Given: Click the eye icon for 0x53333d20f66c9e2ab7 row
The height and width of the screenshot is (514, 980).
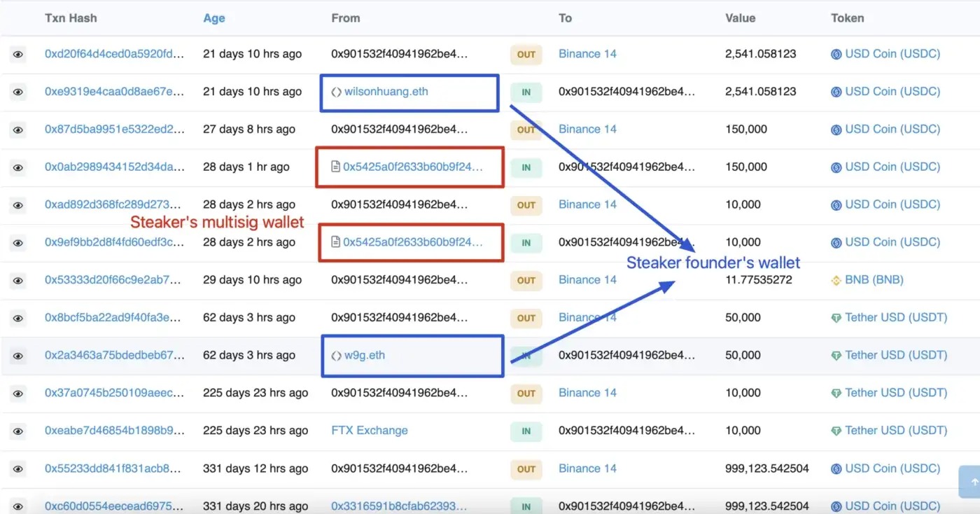Looking at the screenshot, I should (x=18, y=280).
